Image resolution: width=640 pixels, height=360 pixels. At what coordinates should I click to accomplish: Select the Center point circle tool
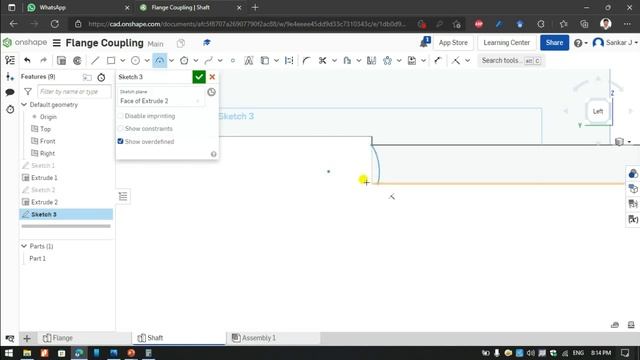(135, 60)
